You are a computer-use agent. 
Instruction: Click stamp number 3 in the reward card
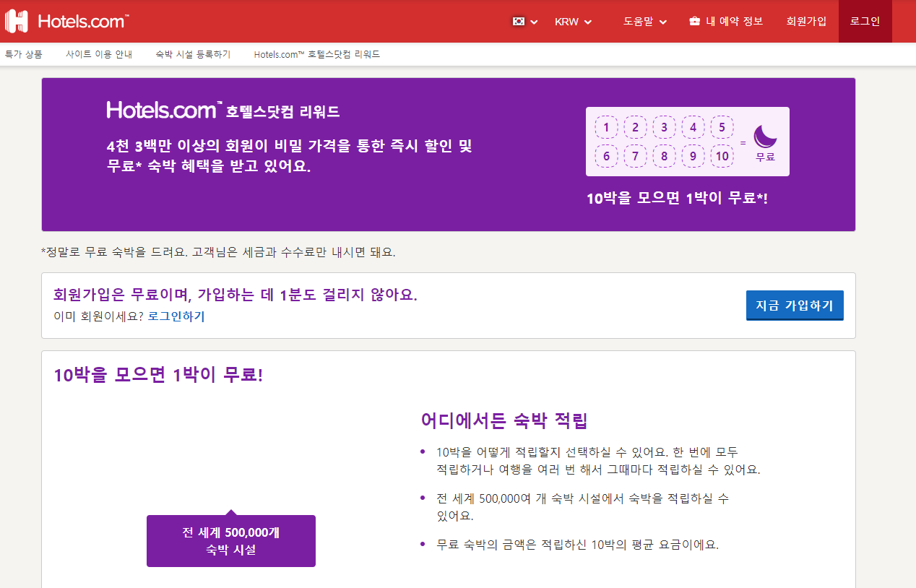(x=664, y=128)
